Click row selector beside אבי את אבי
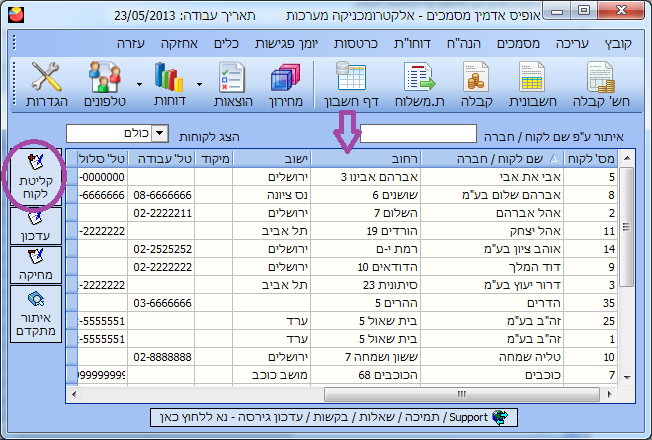 click(x=72, y=177)
